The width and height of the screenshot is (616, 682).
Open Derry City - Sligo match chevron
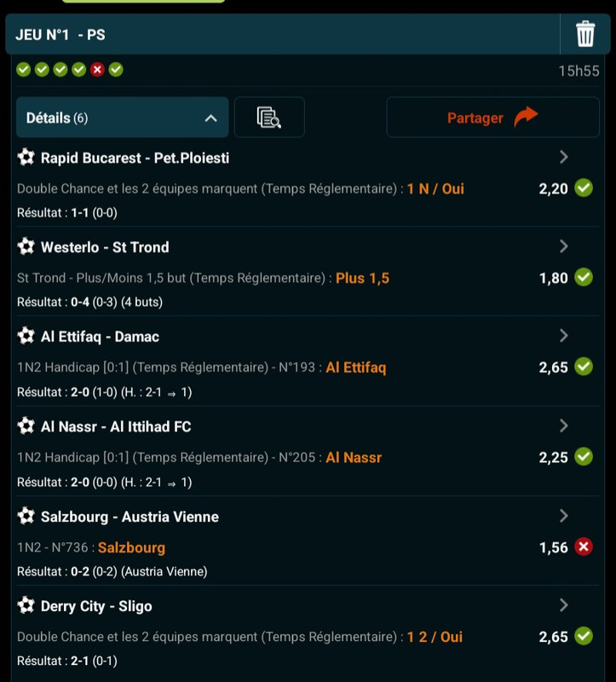[x=563, y=605]
